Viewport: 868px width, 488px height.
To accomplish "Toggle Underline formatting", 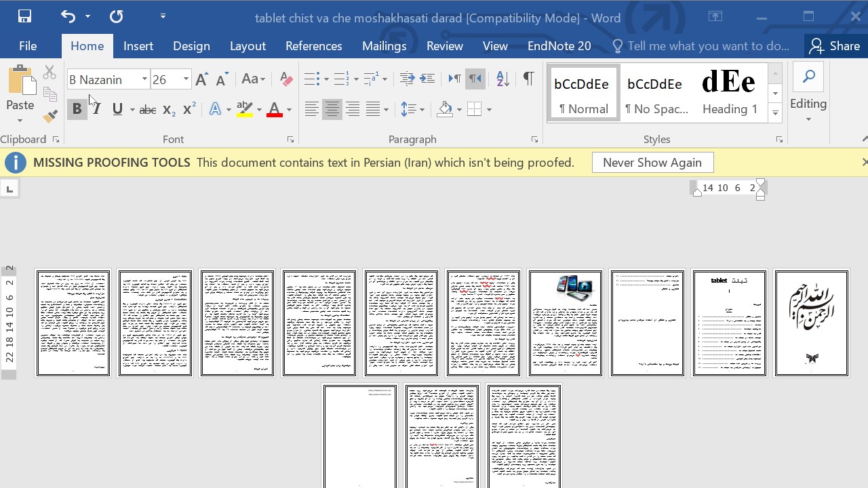I will pyautogui.click(x=117, y=109).
